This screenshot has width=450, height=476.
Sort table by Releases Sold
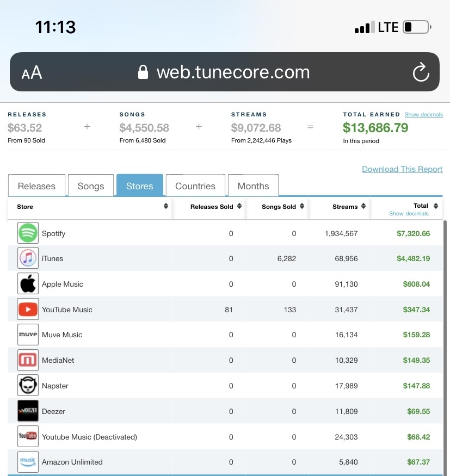pyautogui.click(x=239, y=206)
